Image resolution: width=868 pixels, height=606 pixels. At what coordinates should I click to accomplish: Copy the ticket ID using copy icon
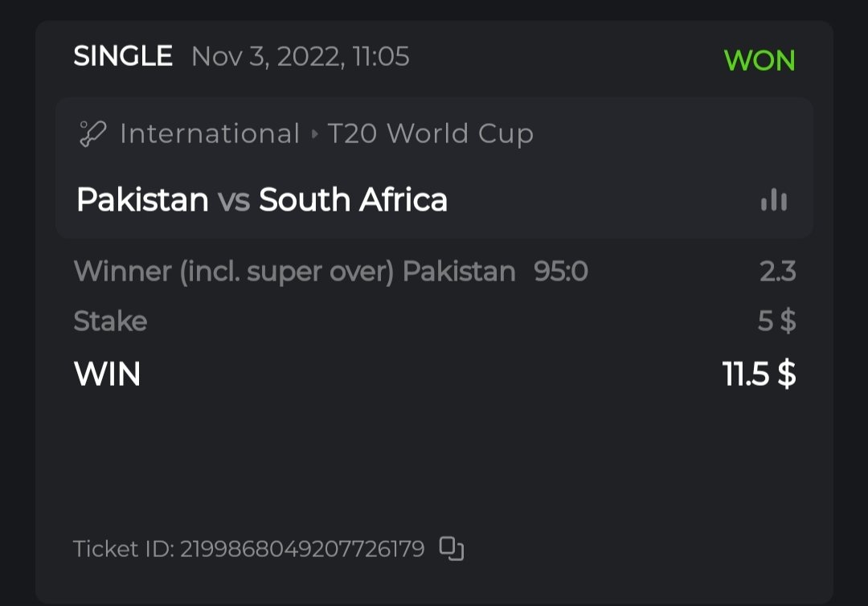452,549
